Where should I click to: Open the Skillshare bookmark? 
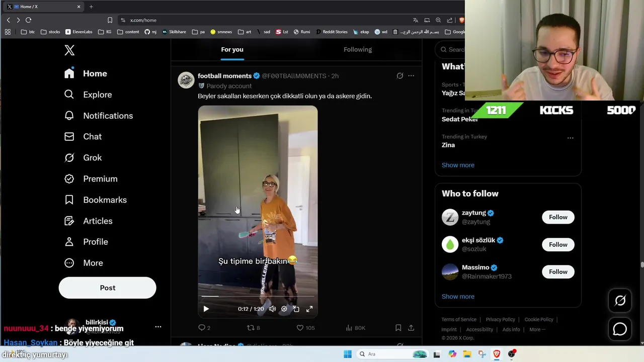point(174,32)
